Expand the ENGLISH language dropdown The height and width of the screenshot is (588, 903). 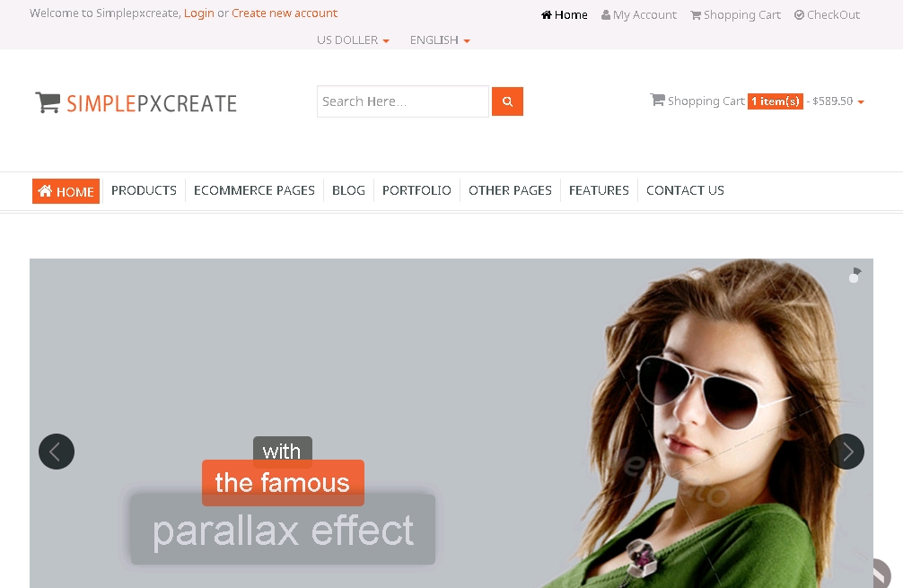click(440, 40)
